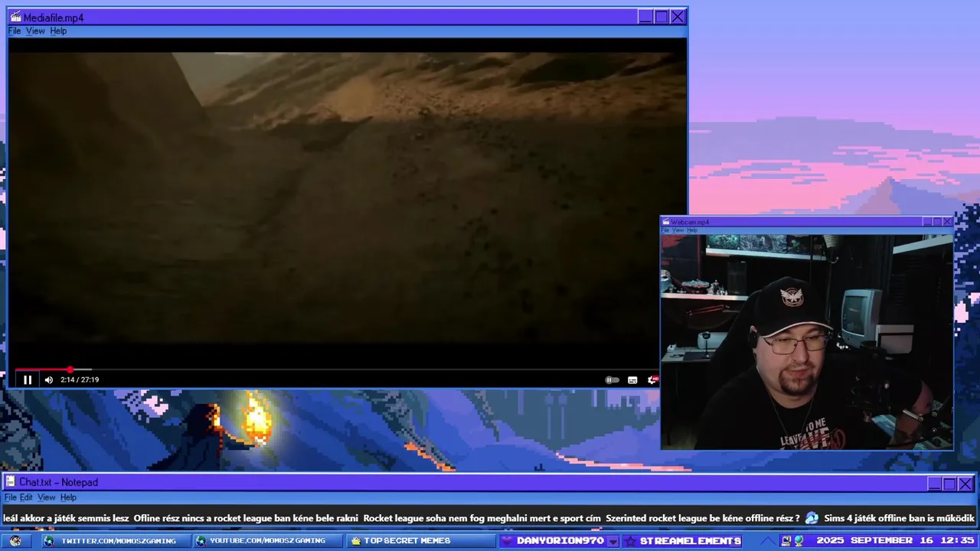Maximize the Mediafile.mp4 window
Image resolution: width=980 pixels, height=551 pixels.
(661, 17)
